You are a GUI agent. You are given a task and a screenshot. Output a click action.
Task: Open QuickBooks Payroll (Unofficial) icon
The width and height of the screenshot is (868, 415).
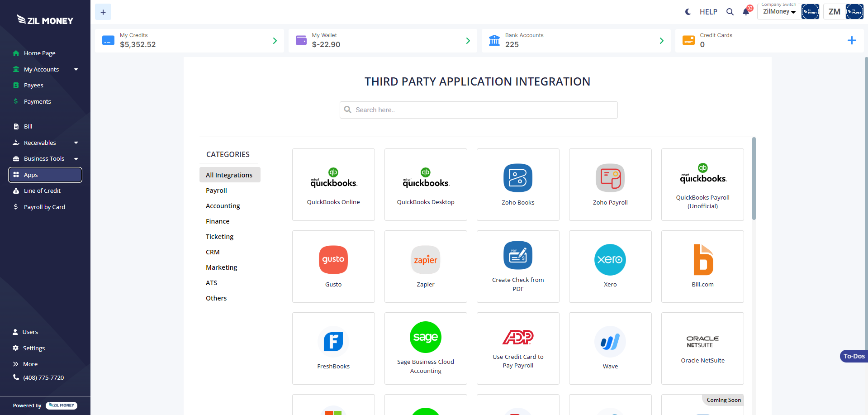pos(702,173)
